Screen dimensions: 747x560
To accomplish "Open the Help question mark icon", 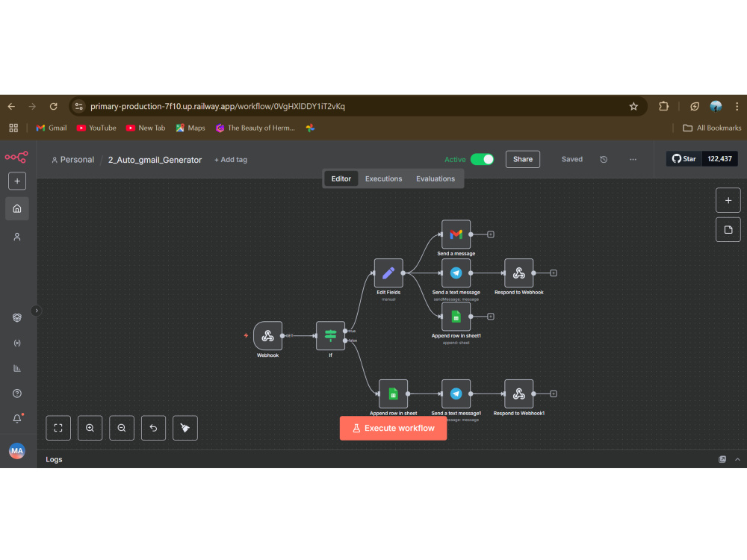I will click(x=17, y=393).
